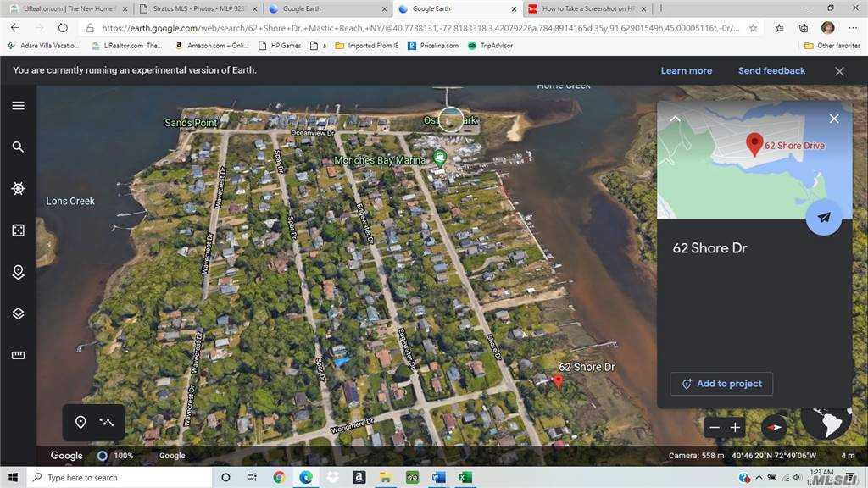868x488 pixels.
Task: Dismiss the experimental version banner
Action: pos(839,71)
